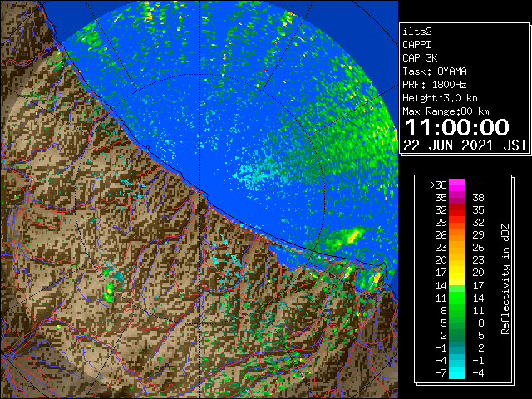
Task: Pick the yellow swatch for 20 to 23 dBZ
Action: point(457,260)
